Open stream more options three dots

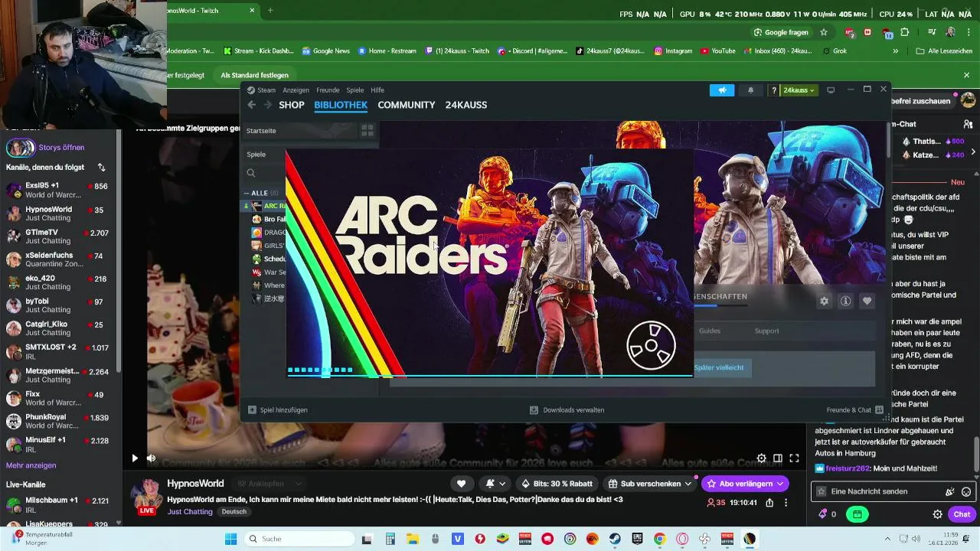tap(786, 503)
